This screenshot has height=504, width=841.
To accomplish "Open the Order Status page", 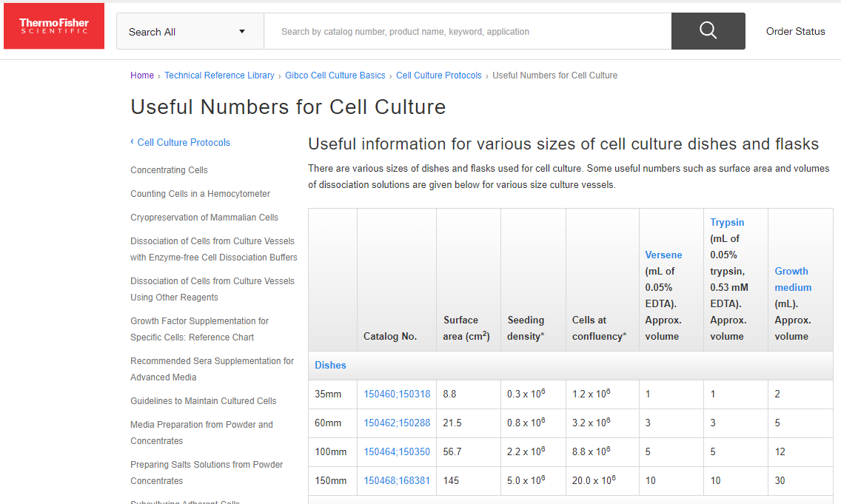I will [795, 31].
